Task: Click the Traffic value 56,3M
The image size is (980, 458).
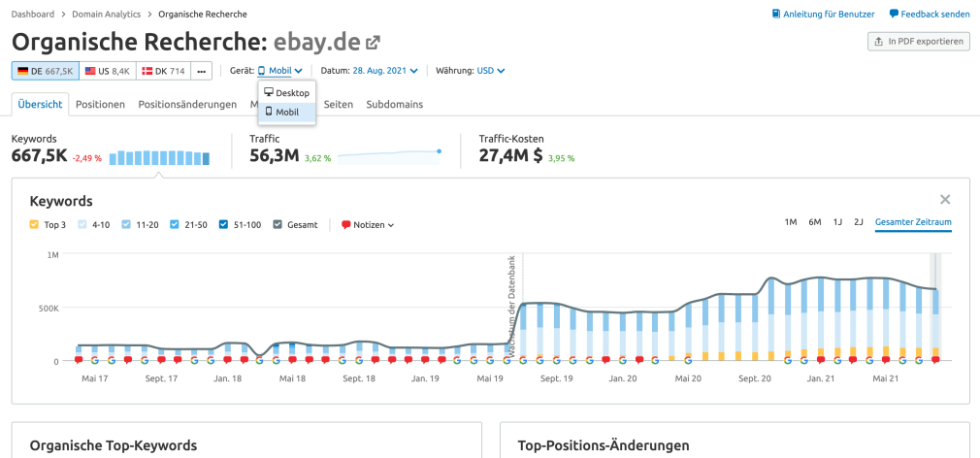Action: tap(275, 155)
